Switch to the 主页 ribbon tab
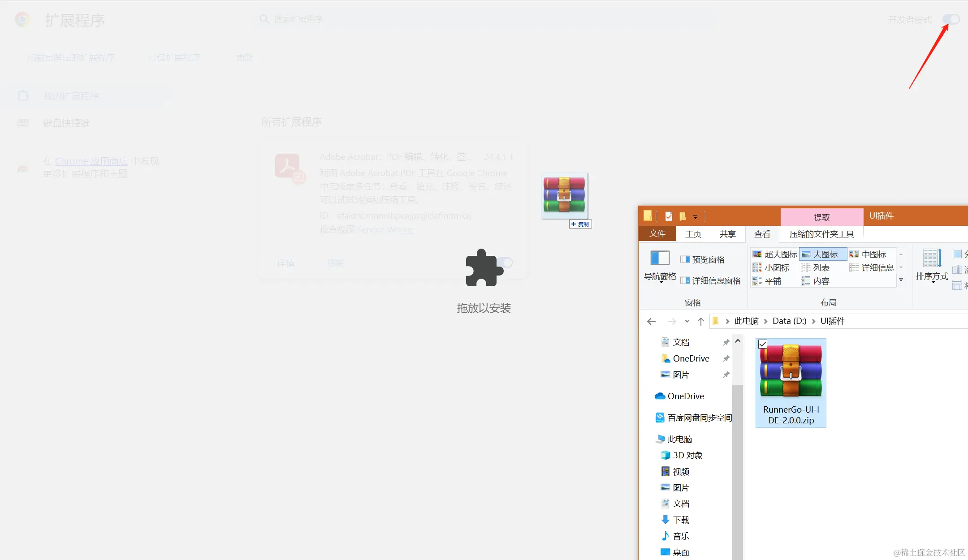Viewport: 968px width, 560px height. 693,234
